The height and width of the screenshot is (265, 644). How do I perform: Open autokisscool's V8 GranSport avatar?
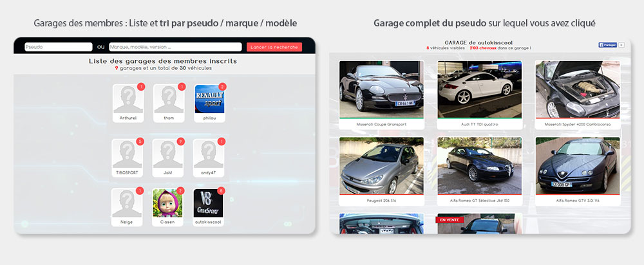pyautogui.click(x=208, y=203)
